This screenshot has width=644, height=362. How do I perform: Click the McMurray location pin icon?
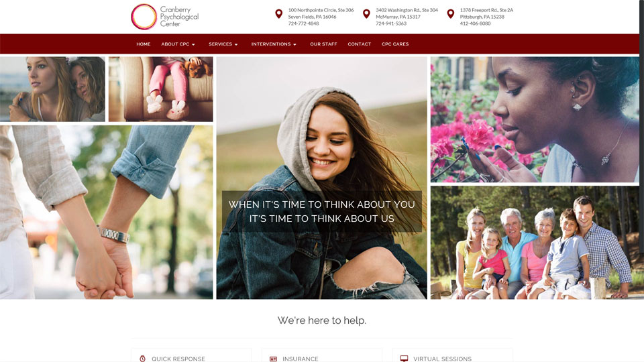[366, 14]
